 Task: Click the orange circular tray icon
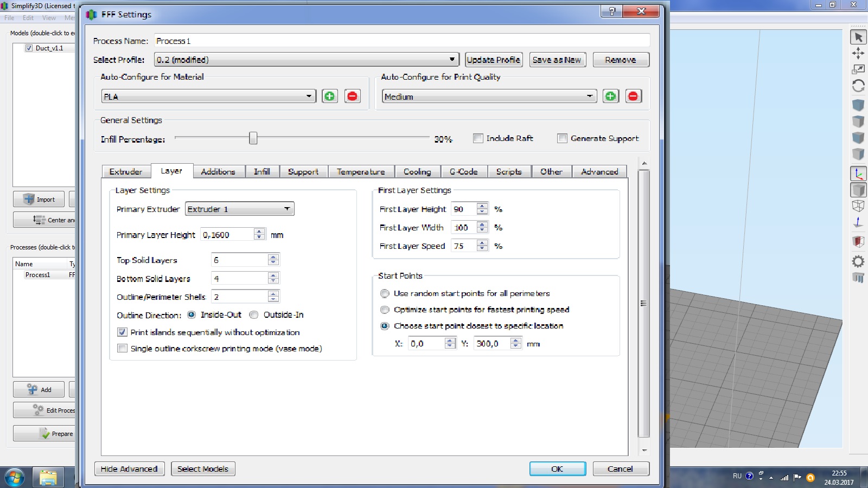tap(810, 477)
